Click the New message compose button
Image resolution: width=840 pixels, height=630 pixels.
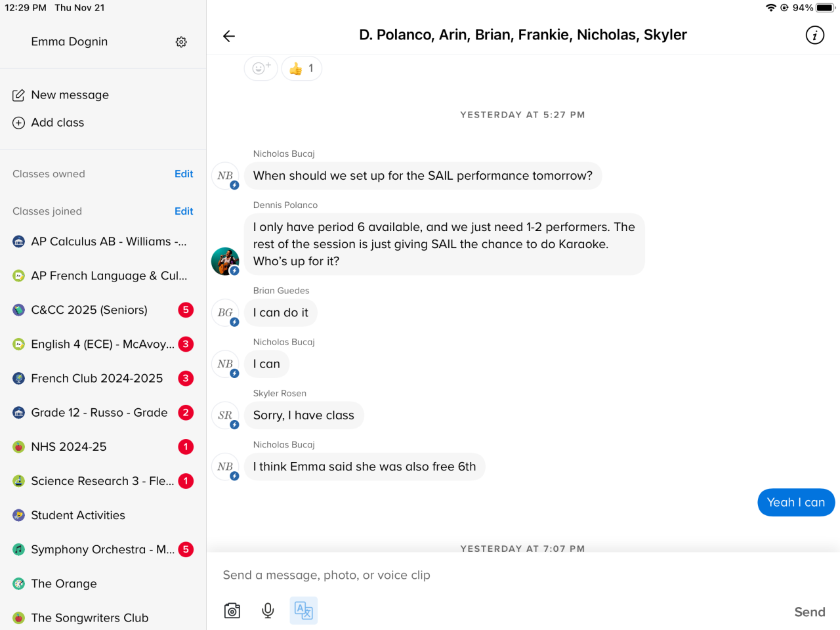(60, 95)
